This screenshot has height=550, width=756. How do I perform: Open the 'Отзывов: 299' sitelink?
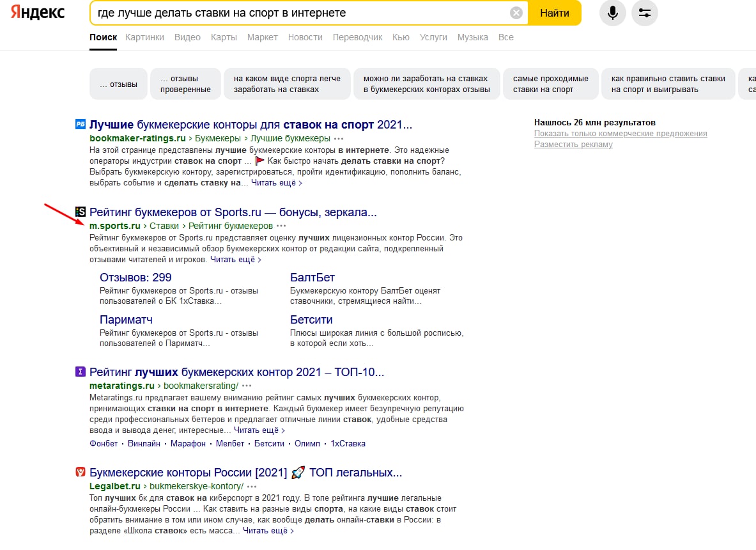pos(135,278)
